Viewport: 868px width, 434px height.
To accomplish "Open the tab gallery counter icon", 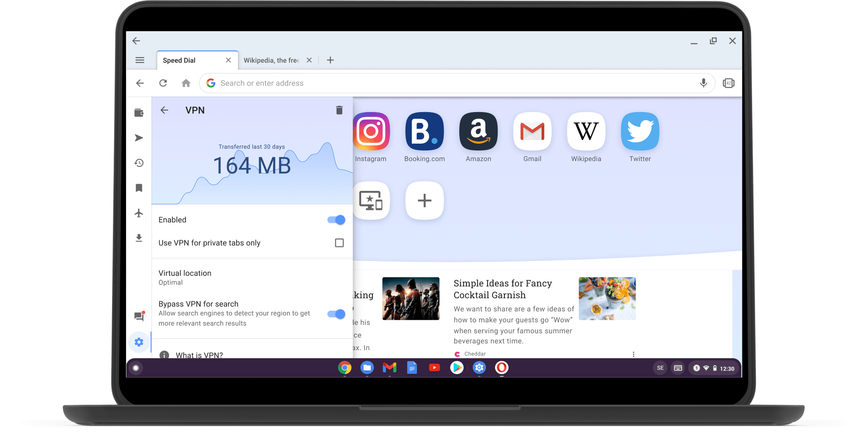I will (729, 83).
